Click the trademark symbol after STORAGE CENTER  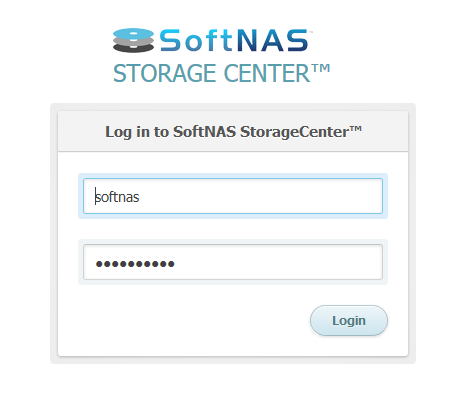[321, 69]
